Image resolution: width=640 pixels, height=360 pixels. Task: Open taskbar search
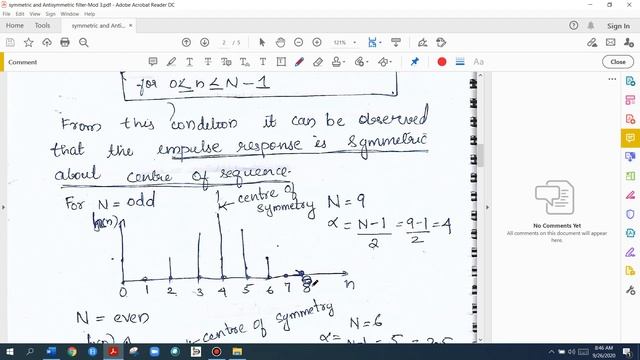(x=30, y=351)
